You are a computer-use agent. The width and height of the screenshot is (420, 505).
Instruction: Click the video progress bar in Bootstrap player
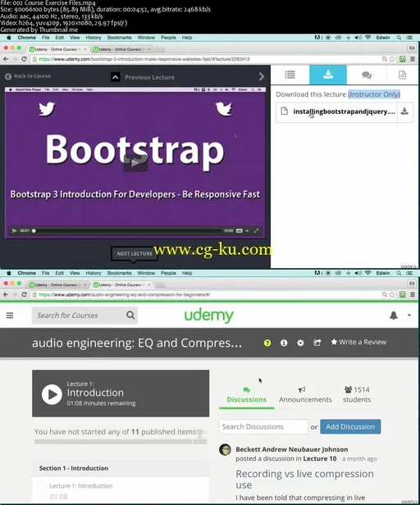126,230
